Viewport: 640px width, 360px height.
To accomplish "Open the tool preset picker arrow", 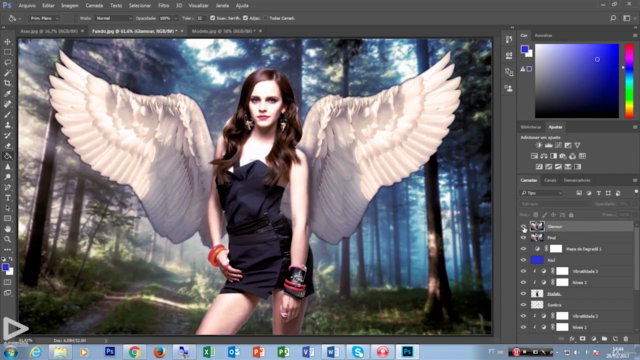I will pos(20,18).
